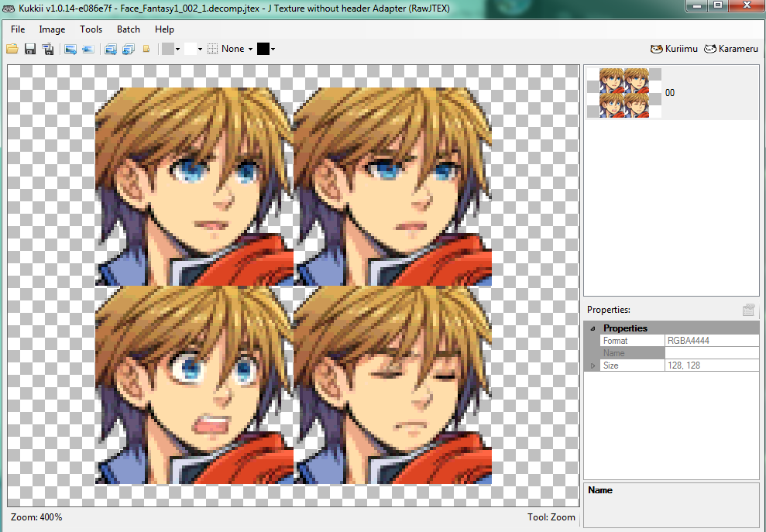The image size is (766, 532).
Task: Open the Batch menu
Action: click(x=129, y=29)
